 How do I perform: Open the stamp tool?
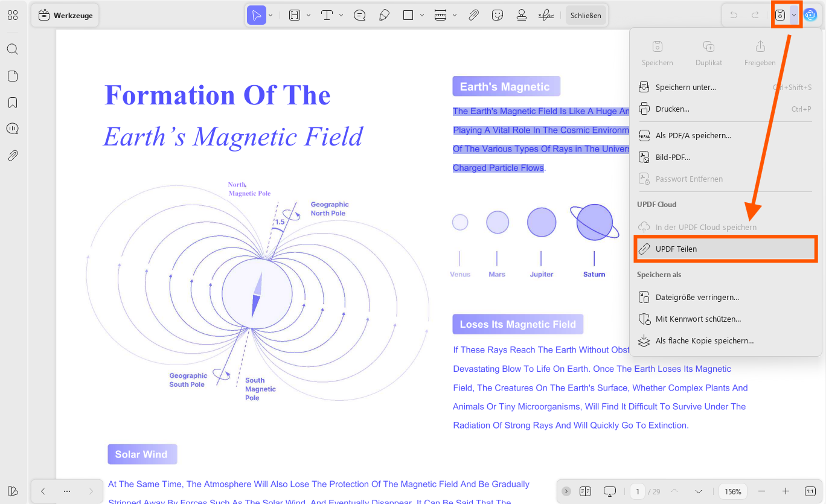pos(522,16)
